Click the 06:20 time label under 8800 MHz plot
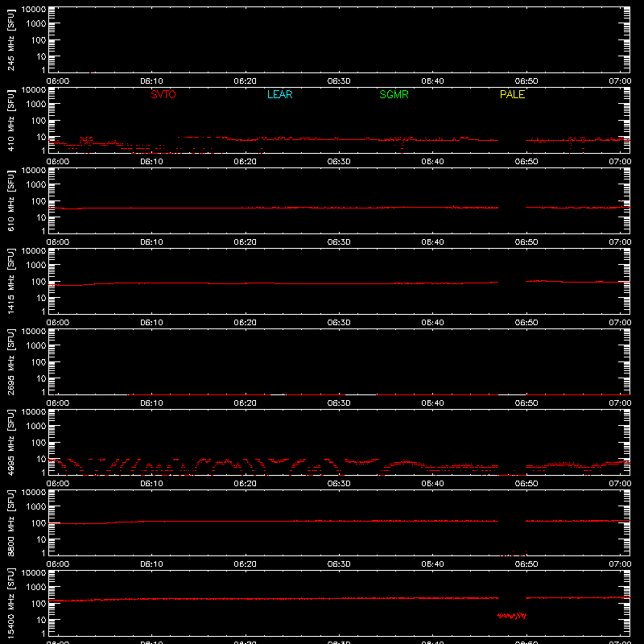 point(246,564)
